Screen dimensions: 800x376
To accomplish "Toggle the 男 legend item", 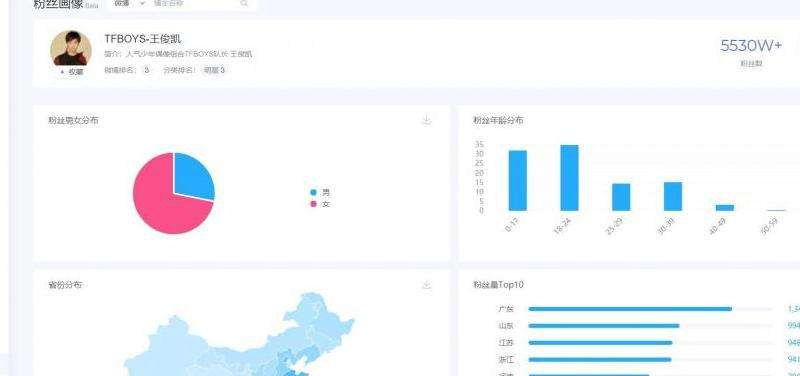I will [320, 192].
